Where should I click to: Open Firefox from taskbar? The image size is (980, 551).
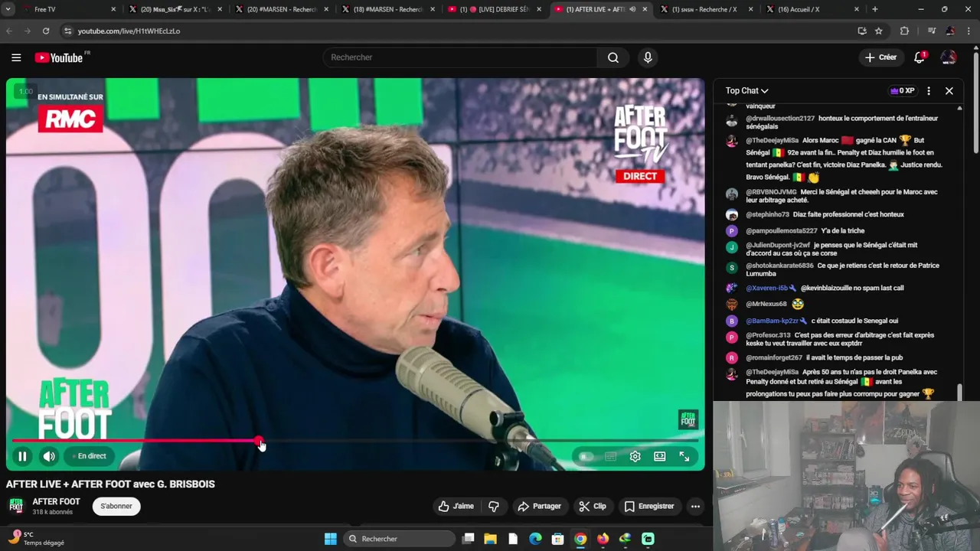click(x=603, y=539)
